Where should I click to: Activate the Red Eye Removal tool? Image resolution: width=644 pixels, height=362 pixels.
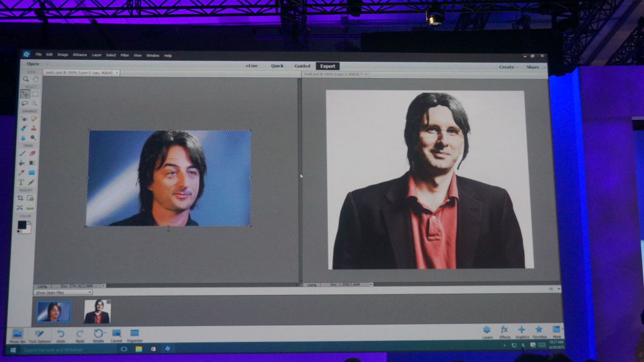pos(24,119)
